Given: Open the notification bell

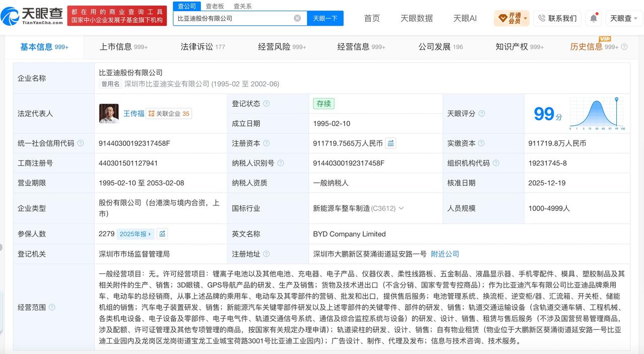Looking at the screenshot, I should click(x=594, y=18).
